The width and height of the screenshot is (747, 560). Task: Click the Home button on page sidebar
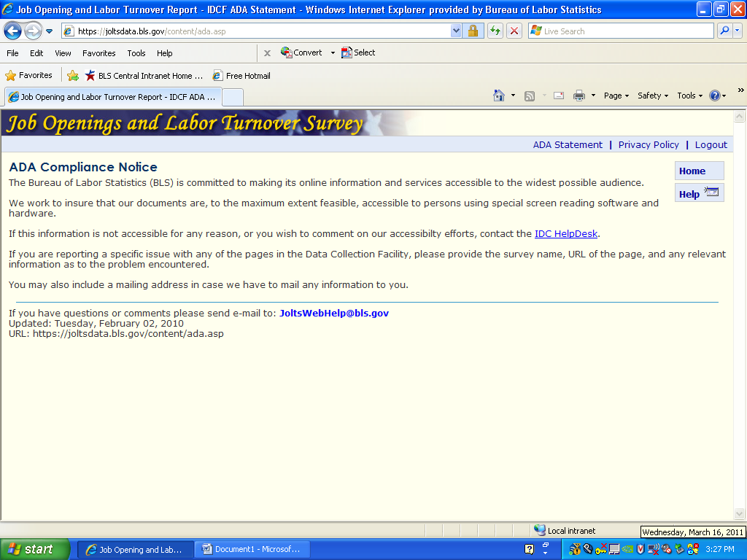(x=699, y=171)
